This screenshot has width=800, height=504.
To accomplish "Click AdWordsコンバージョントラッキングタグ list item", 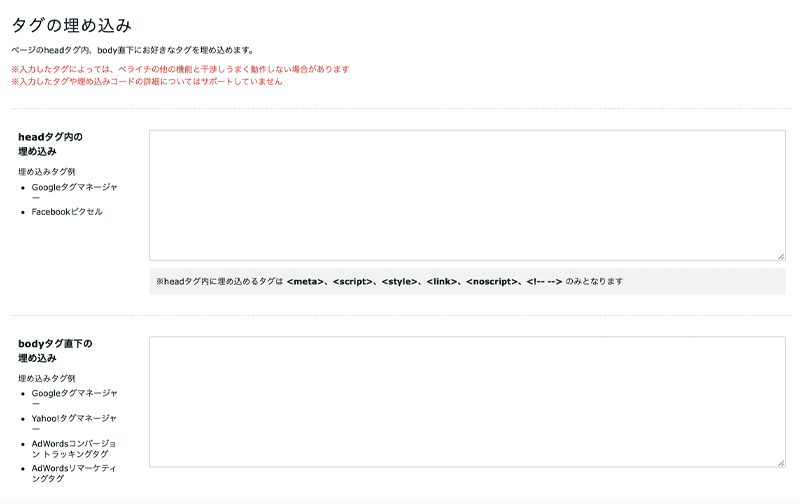I will click(74, 448).
